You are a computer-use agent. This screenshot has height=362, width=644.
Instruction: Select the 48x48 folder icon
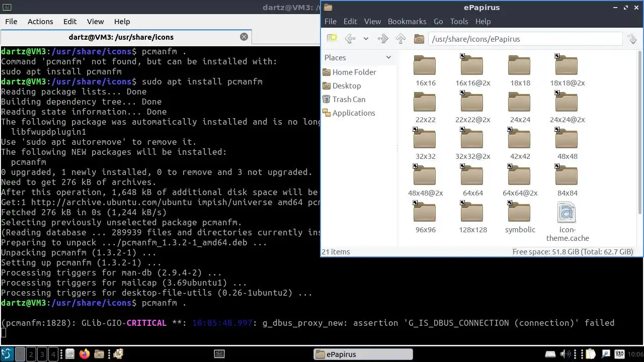(567, 139)
